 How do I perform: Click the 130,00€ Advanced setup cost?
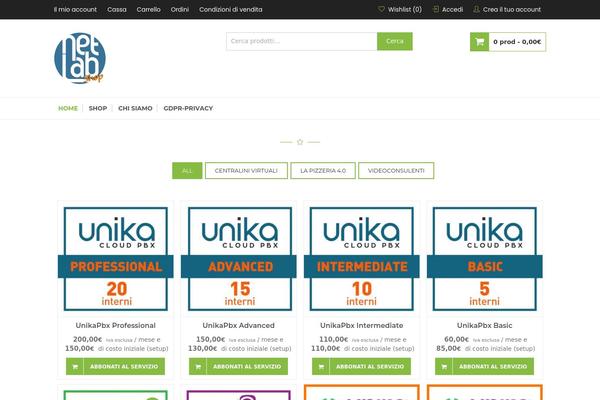click(x=202, y=349)
